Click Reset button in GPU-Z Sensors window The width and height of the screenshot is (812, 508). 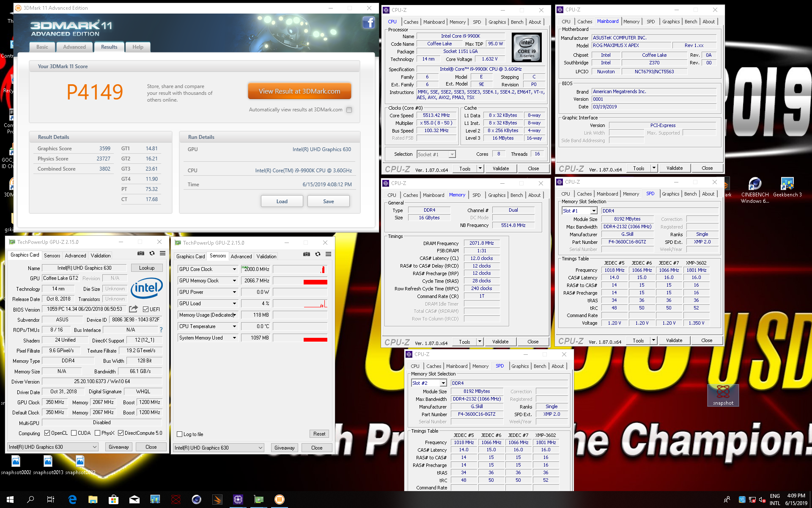point(319,434)
